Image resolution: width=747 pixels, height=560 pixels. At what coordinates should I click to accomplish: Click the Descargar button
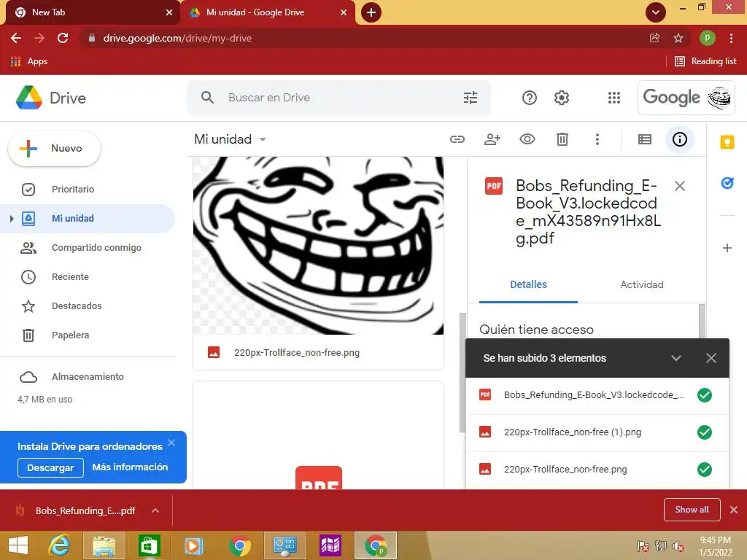[x=50, y=467]
